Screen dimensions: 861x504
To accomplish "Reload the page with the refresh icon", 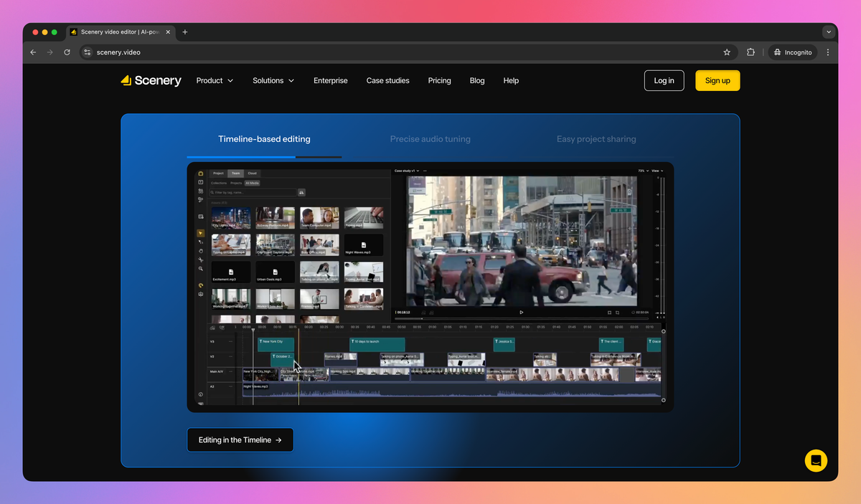I will tap(67, 52).
